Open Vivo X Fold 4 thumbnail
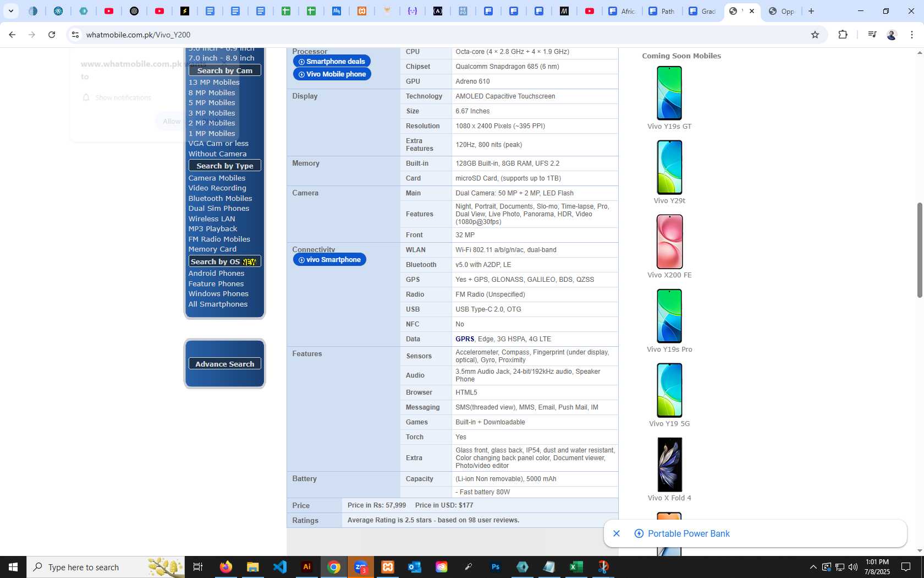The image size is (924, 578). click(x=669, y=465)
